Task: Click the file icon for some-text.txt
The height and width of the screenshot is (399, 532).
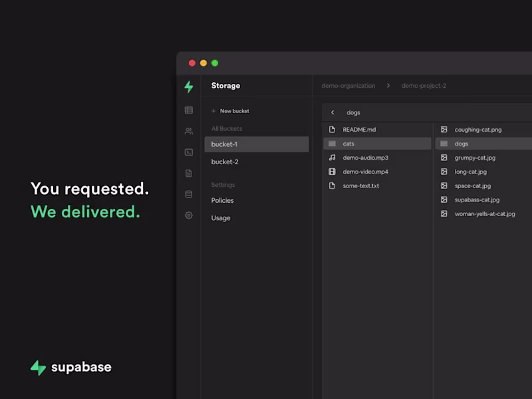Action: tap(332, 186)
